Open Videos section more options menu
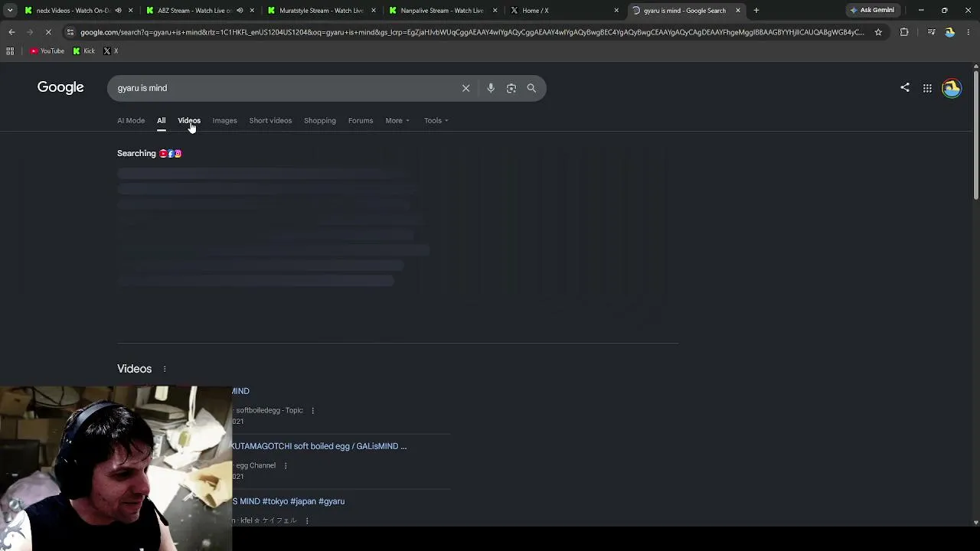Viewport: 980px width, 551px height. tap(165, 369)
